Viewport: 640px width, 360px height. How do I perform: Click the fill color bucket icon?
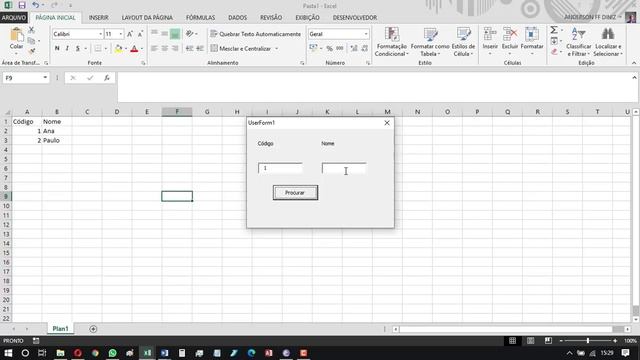(x=118, y=49)
